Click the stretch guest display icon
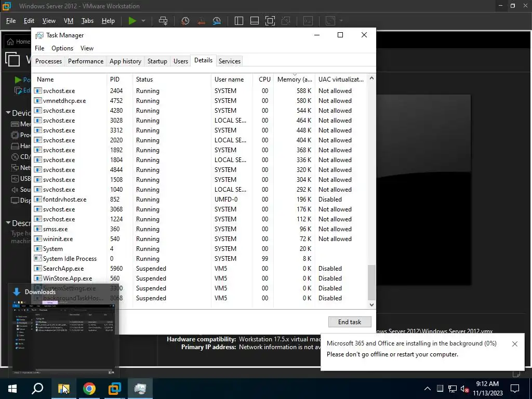The height and width of the screenshot is (399, 532). (330, 21)
